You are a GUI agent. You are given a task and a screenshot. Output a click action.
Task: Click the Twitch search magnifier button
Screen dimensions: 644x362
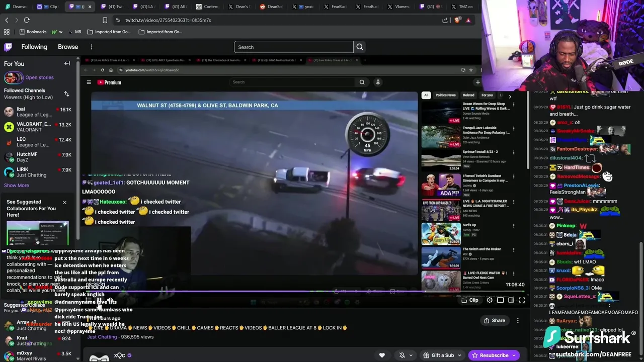(x=360, y=47)
